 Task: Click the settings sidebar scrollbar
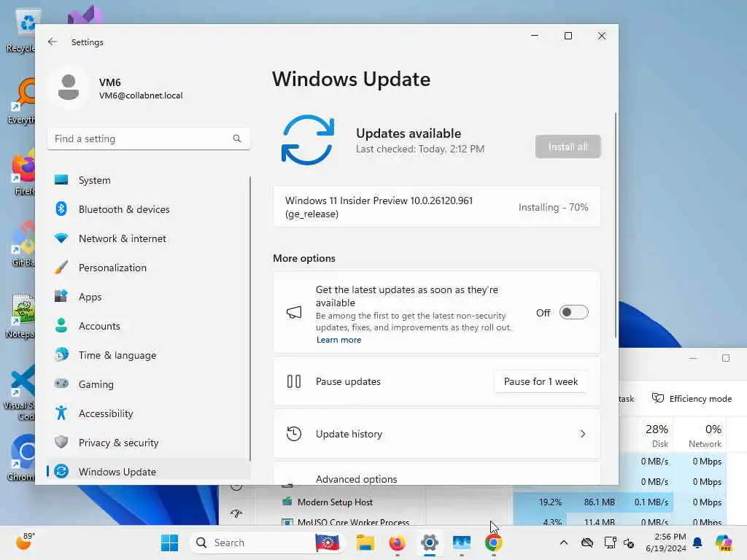pyautogui.click(x=250, y=318)
